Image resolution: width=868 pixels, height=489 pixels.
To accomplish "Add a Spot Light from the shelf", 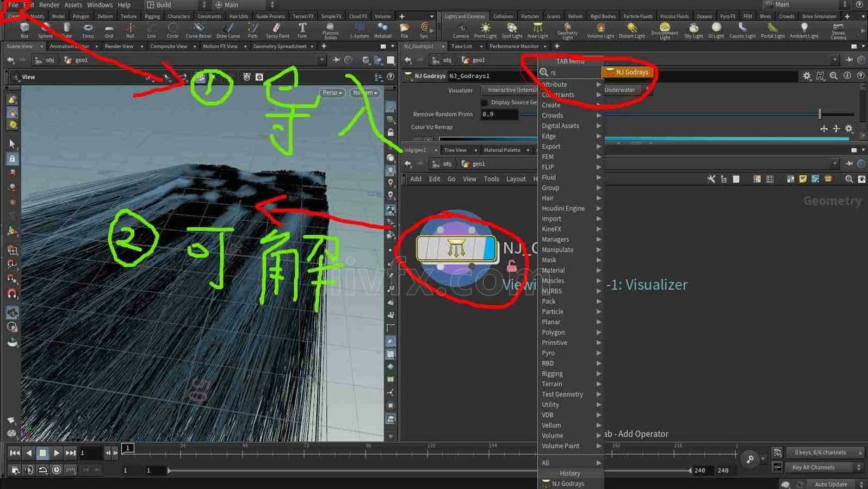I will 512,30.
